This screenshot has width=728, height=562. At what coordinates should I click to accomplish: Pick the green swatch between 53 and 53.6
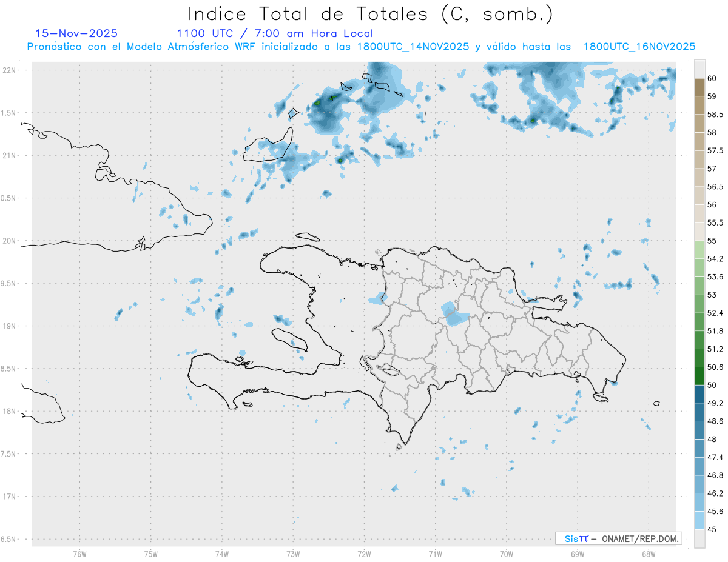point(699,286)
